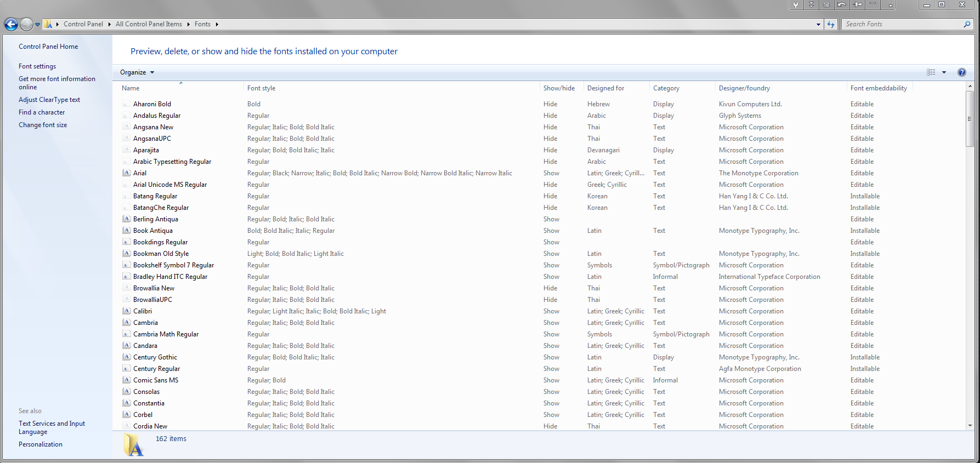Open the Font settings link
Image resolution: width=980 pixels, height=463 pixels.
[37, 66]
